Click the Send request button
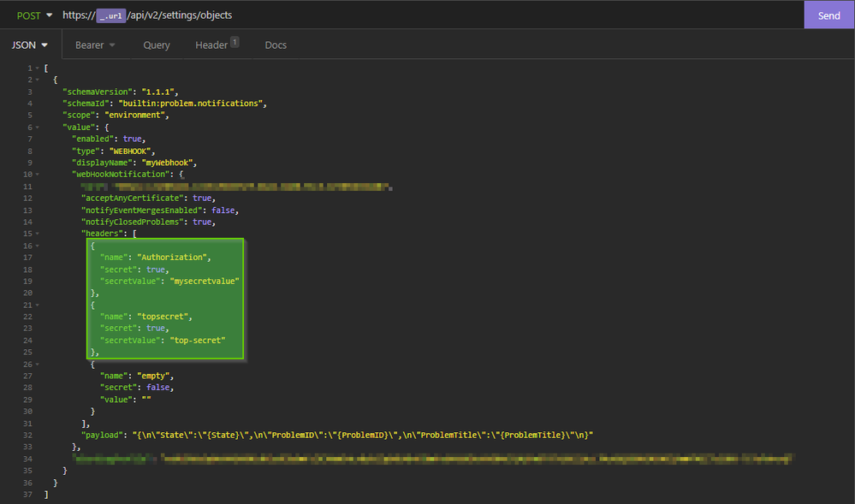The image size is (855, 504). click(x=828, y=15)
